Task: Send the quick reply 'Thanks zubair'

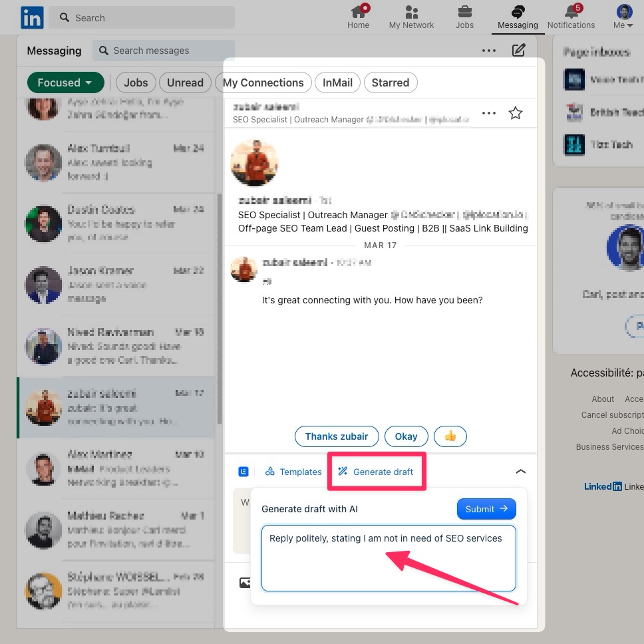Action: pos(337,436)
